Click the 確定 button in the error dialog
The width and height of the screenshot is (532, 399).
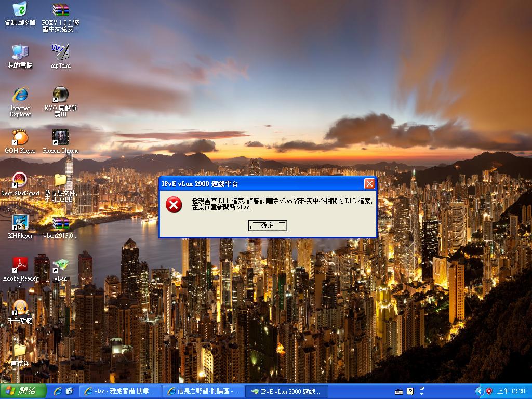[x=268, y=225]
